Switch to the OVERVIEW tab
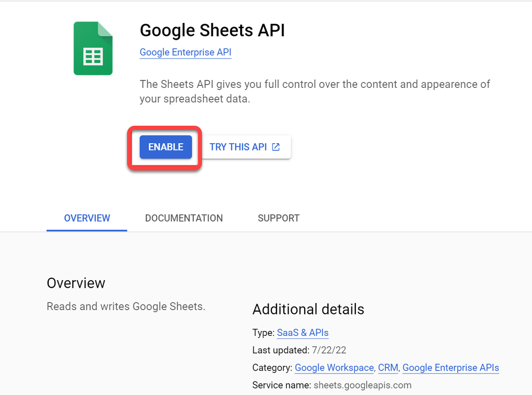Viewport: 532px width, 395px height. pos(87,218)
